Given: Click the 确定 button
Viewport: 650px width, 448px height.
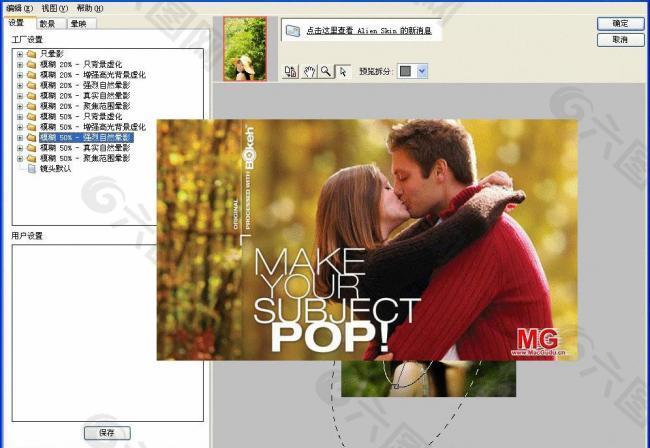Looking at the screenshot, I should pyautogui.click(x=620, y=23).
